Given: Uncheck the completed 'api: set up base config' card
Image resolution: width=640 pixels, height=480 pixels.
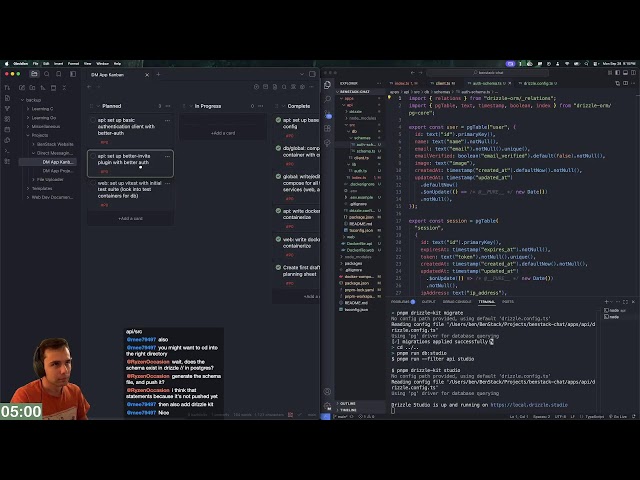Looking at the screenshot, I should click(278, 120).
